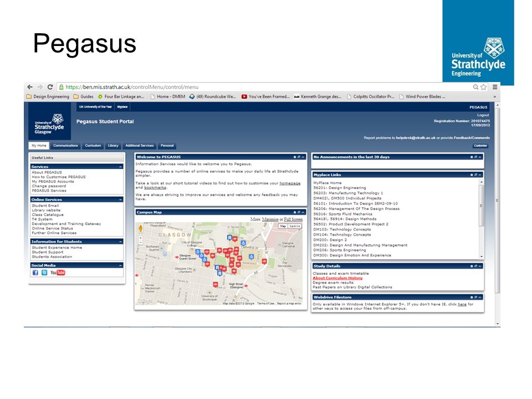Image resolution: width=532 pixels, height=399 pixels.
Task: Reload the page with refresh icon
Action: point(50,87)
